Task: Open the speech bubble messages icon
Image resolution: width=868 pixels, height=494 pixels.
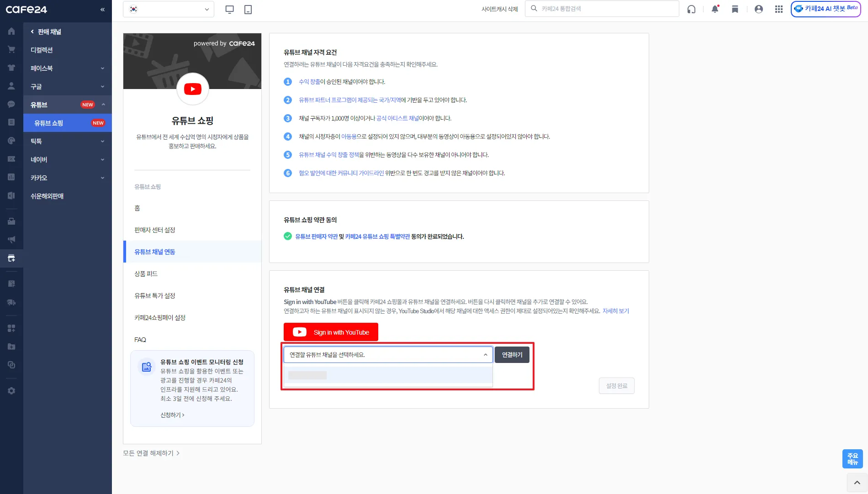Action: point(11,104)
